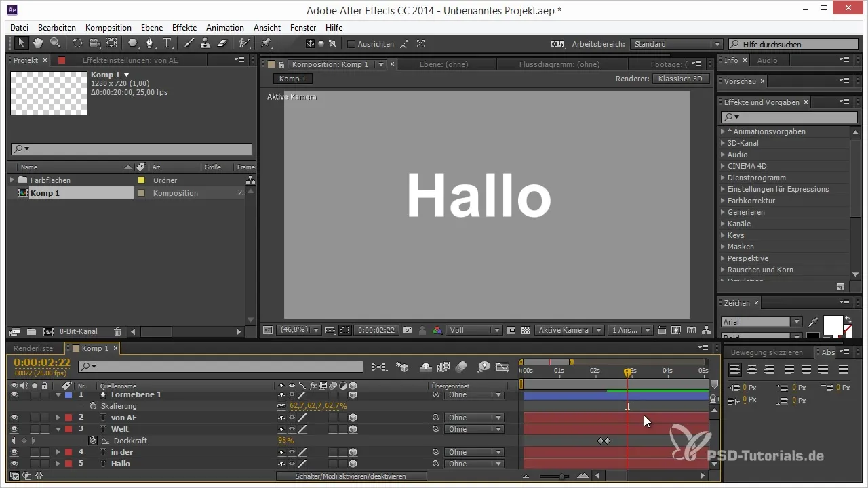Select the Eraser tool
The height and width of the screenshot is (488, 868).
(x=222, y=43)
